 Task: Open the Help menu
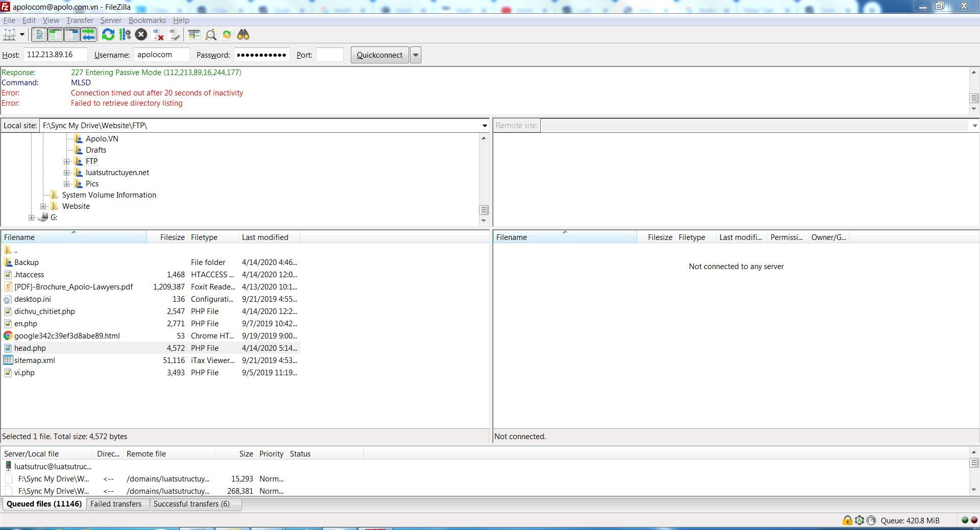(181, 20)
